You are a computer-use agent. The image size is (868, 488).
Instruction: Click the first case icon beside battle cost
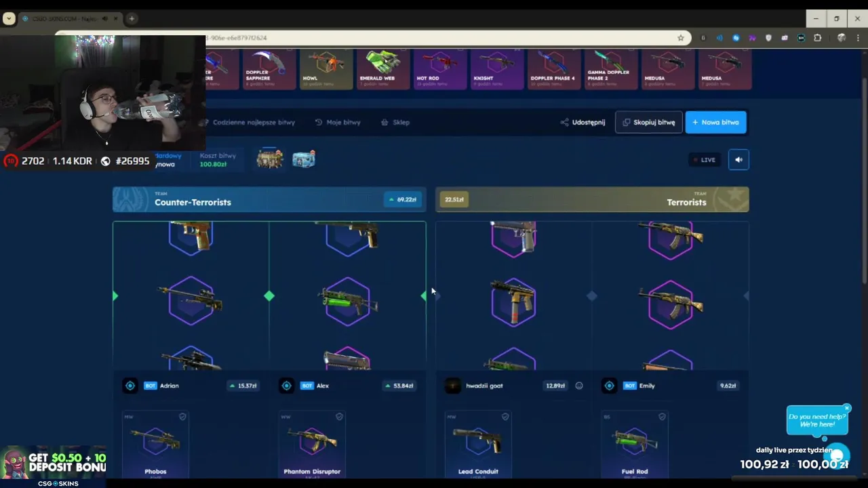pyautogui.click(x=269, y=159)
